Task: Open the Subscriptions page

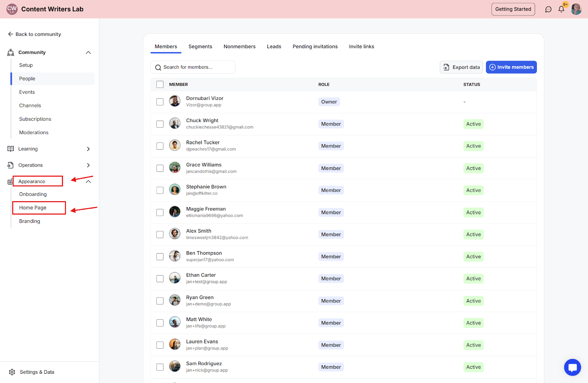Action: click(35, 119)
